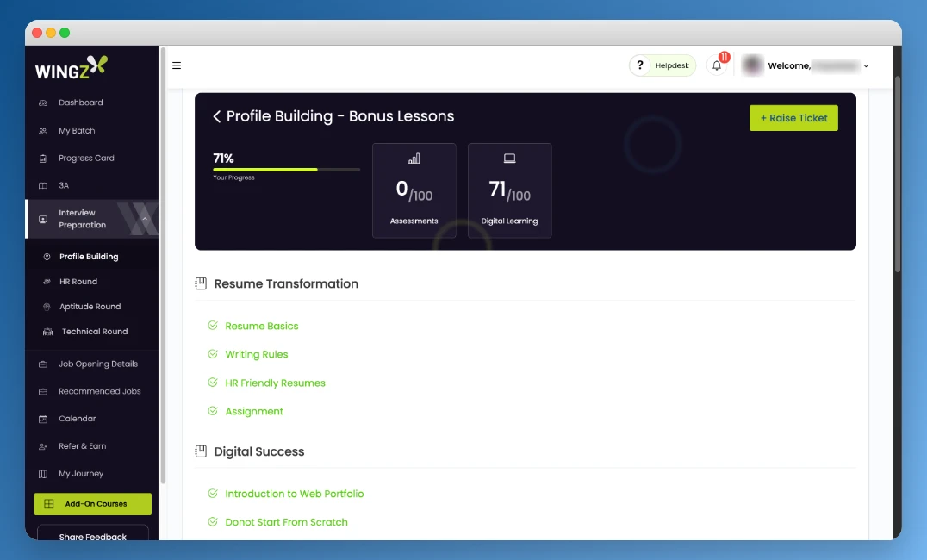Click the Dashboard icon in sidebar
Image resolution: width=927 pixels, height=560 pixels.
click(43, 103)
